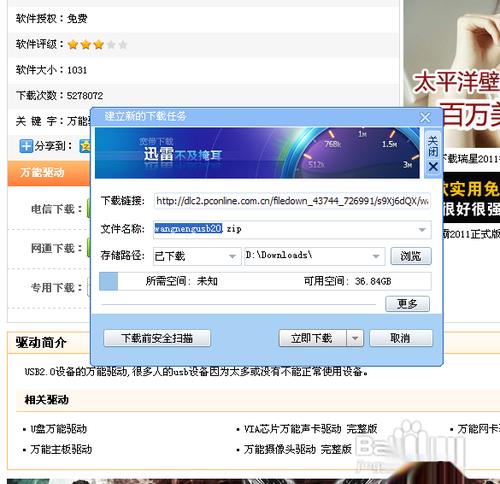Click the 浏览 browse button
Screen dimensions: 500x484
click(411, 256)
